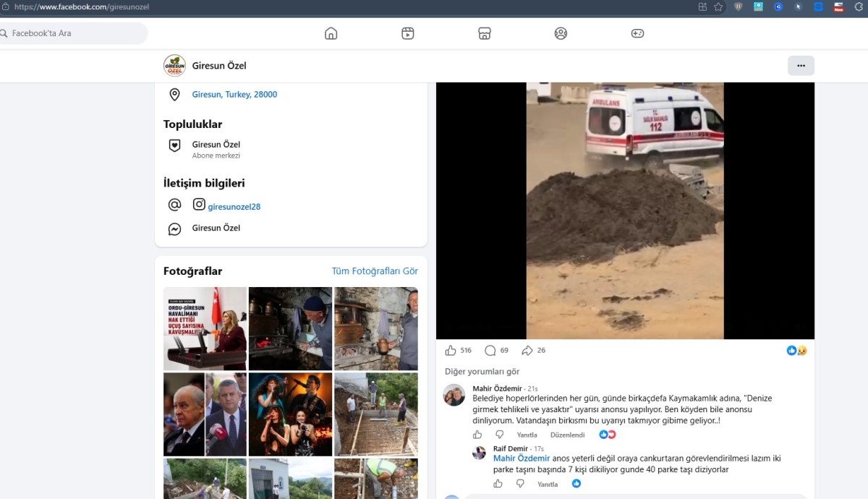Open the Reels video icon

[x=408, y=33]
